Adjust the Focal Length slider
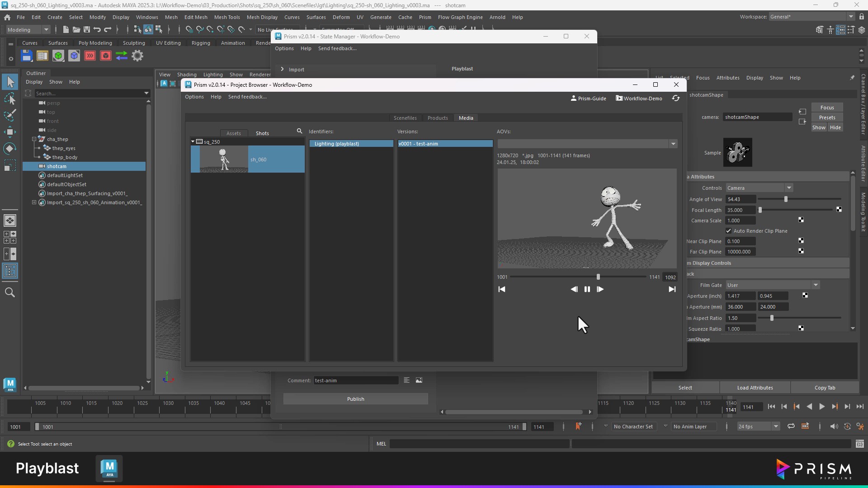This screenshot has width=868, height=488. coord(760,210)
